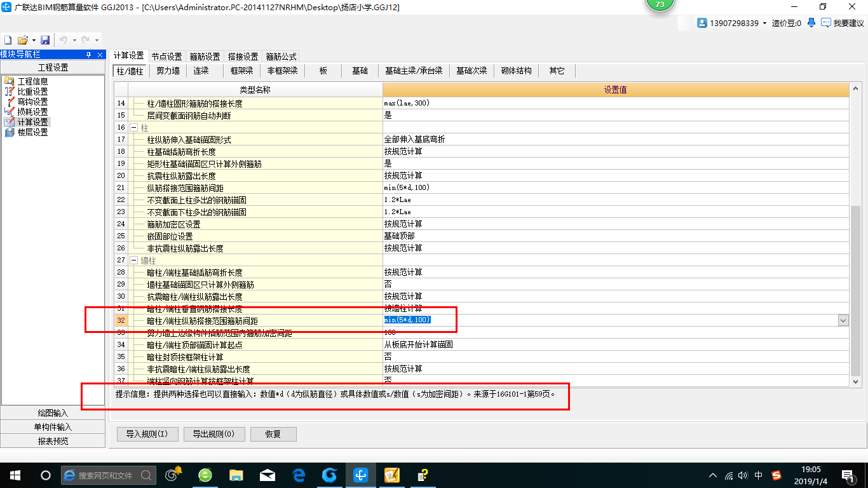Open the 报表预览 module

pos(53,441)
